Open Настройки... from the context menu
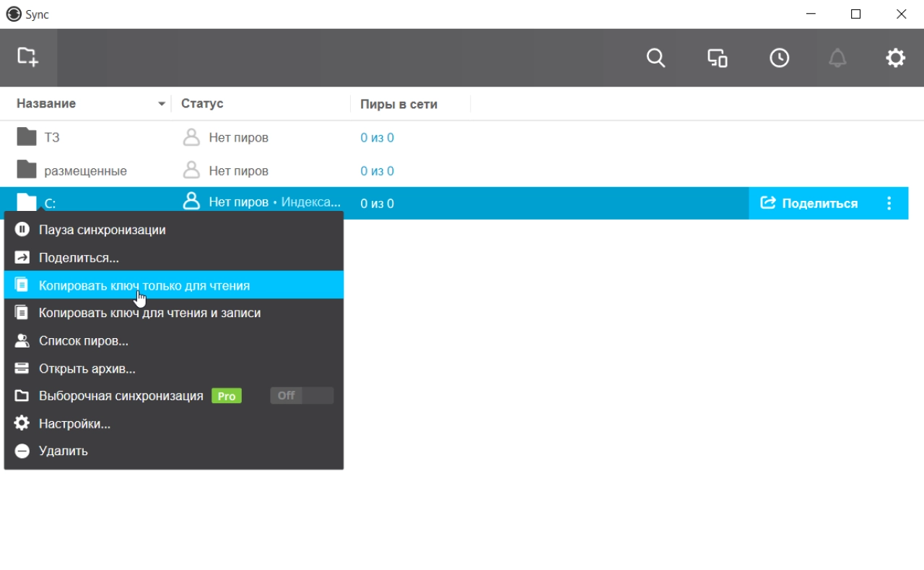924x570 pixels. click(173, 423)
